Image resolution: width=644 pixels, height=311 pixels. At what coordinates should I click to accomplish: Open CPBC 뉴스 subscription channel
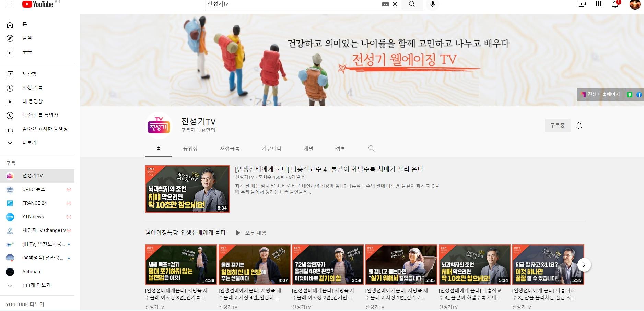point(37,189)
